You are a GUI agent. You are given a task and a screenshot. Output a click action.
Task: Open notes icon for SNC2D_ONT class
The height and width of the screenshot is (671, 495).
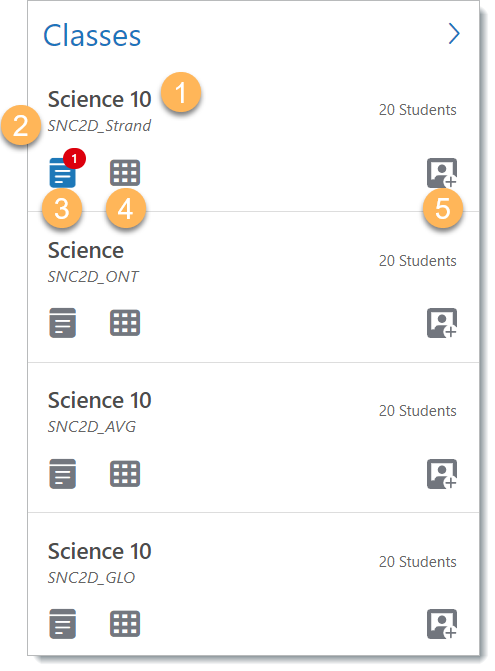pyautogui.click(x=62, y=323)
